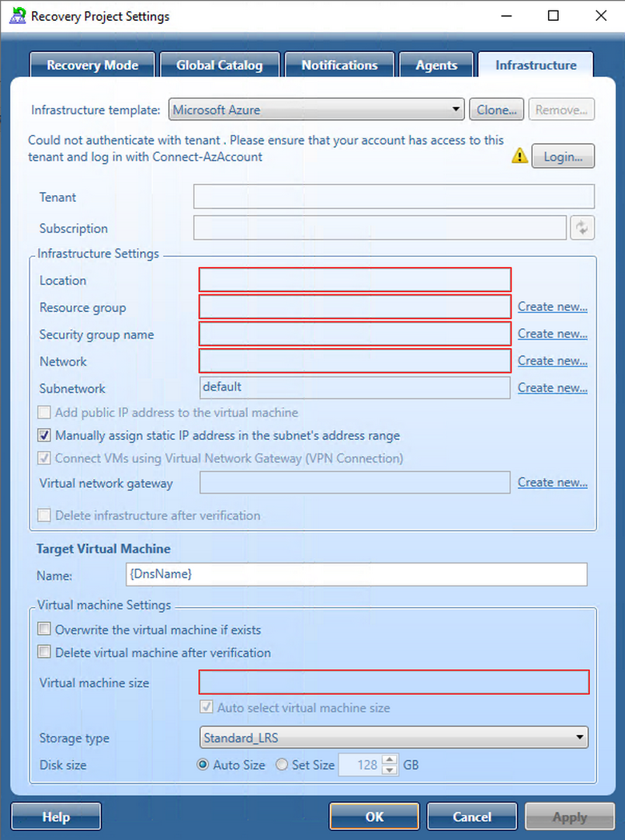Click into the Tenant field
This screenshot has width=625, height=840.
pos(394,197)
